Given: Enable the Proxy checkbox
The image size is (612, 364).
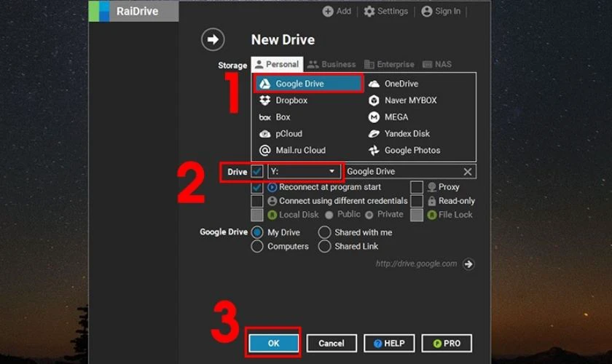Looking at the screenshot, I should 417,187.
